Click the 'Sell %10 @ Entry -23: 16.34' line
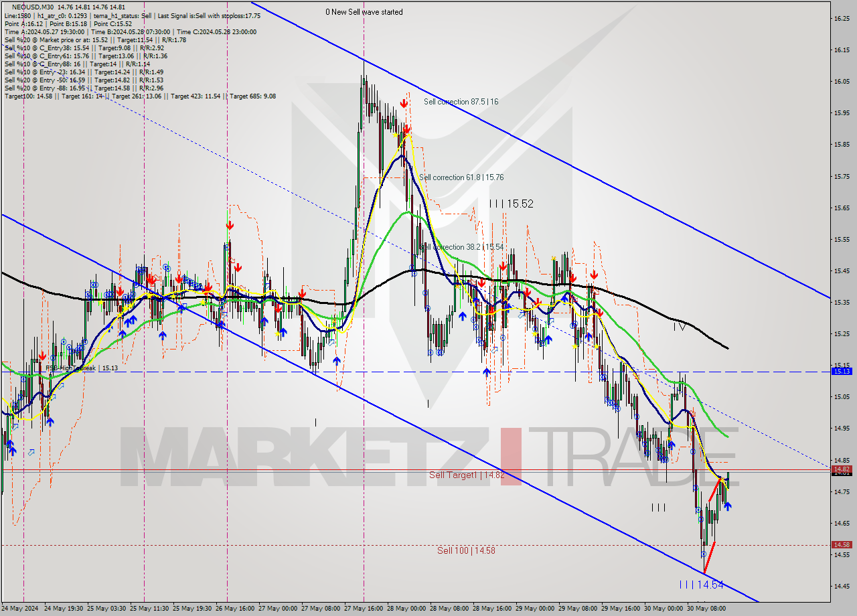Viewport: 857px width, 616px height. click(84, 72)
